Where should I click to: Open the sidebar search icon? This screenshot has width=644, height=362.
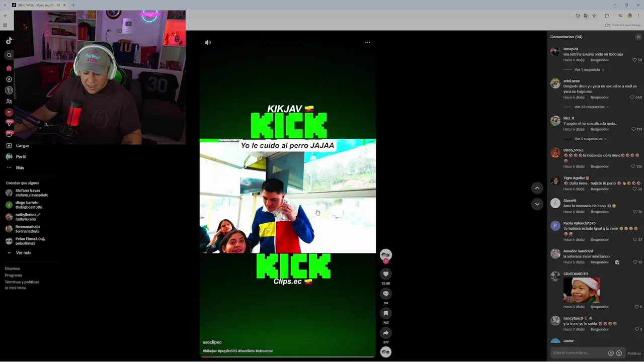(9, 55)
